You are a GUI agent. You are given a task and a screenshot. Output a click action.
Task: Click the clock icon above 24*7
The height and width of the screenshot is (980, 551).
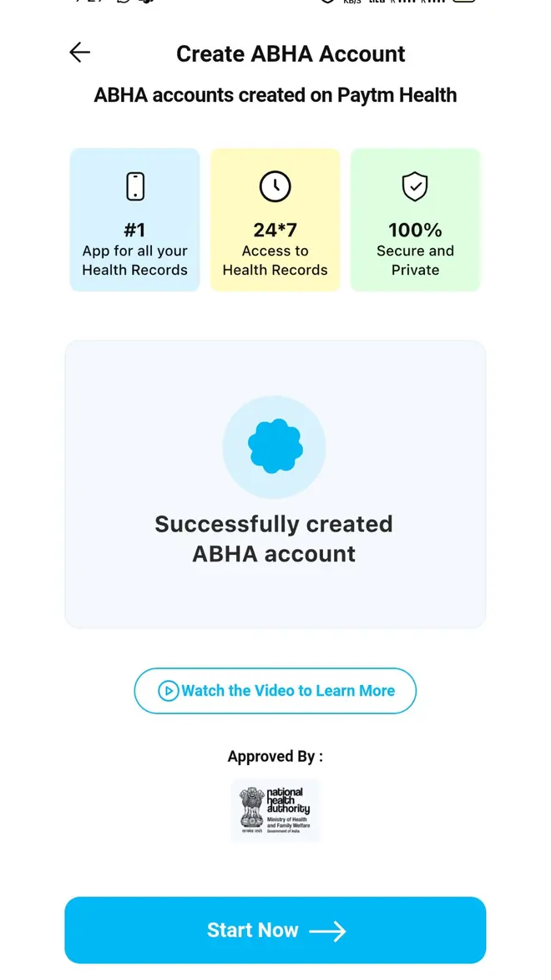click(x=275, y=186)
